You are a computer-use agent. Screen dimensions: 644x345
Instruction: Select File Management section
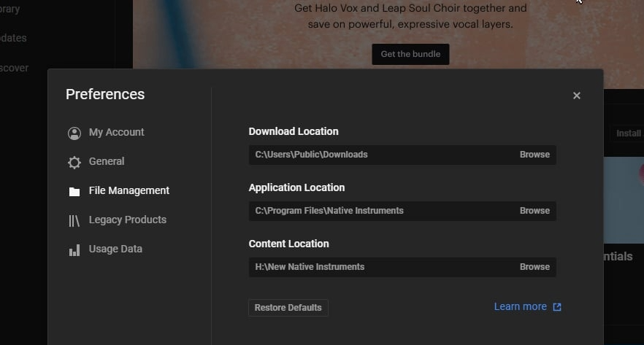pyautogui.click(x=129, y=191)
